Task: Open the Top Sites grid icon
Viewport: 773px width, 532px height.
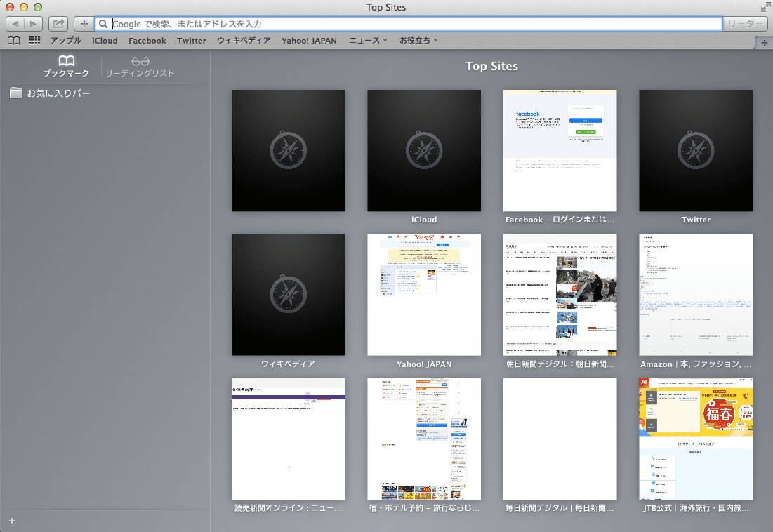Action: pyautogui.click(x=34, y=41)
